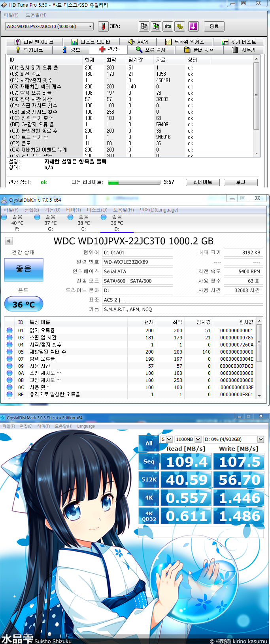
Task: Open the 1000MB test size dropdown
Action: pyautogui.click(x=188, y=439)
